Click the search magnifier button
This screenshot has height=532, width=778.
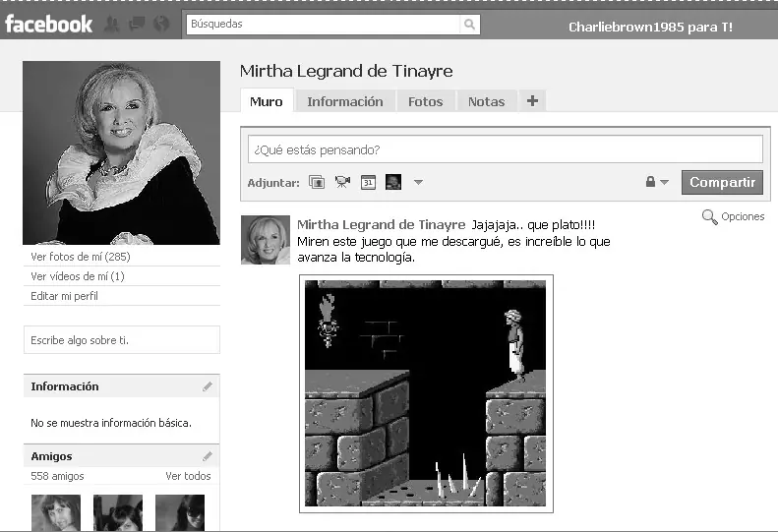click(469, 24)
